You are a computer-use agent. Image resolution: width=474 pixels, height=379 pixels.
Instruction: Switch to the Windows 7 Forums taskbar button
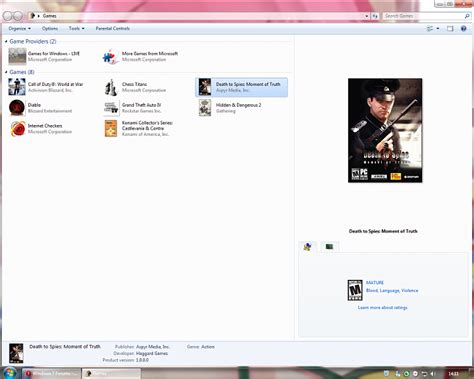coord(52,374)
